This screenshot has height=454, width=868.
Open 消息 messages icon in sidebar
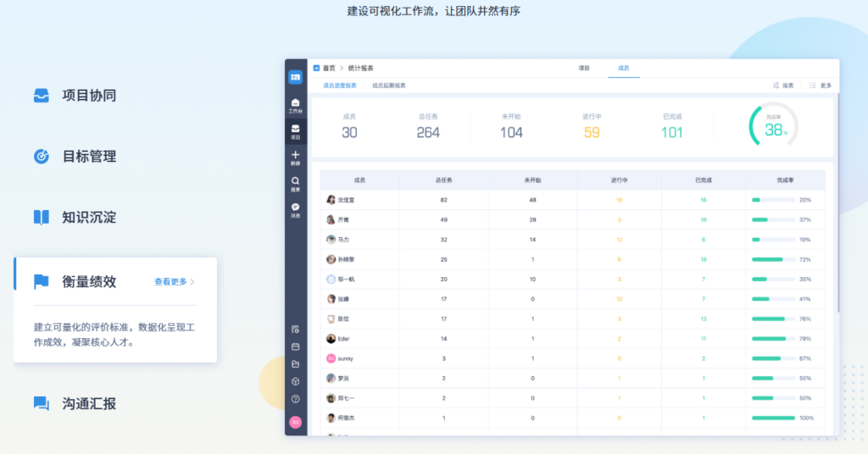click(x=296, y=210)
